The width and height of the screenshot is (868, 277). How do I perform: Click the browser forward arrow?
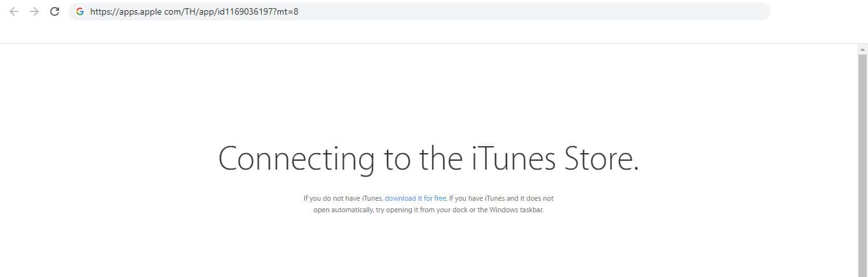point(34,11)
